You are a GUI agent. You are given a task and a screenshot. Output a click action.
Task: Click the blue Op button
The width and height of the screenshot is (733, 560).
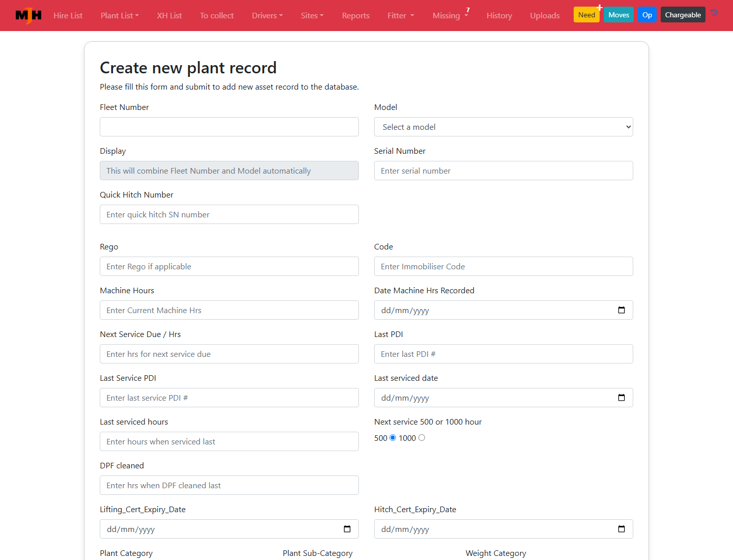(x=647, y=15)
